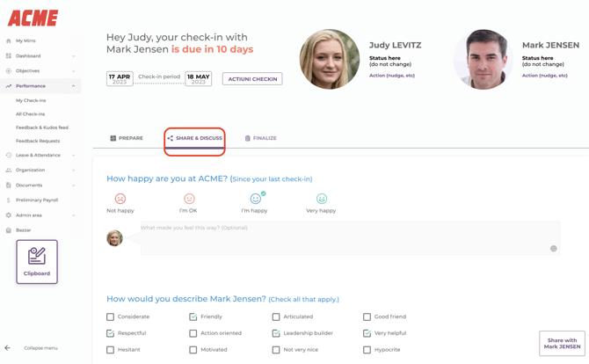The width and height of the screenshot is (589, 364).
Task: Click Judy's small avatar beside comment box
Action: tap(114, 238)
